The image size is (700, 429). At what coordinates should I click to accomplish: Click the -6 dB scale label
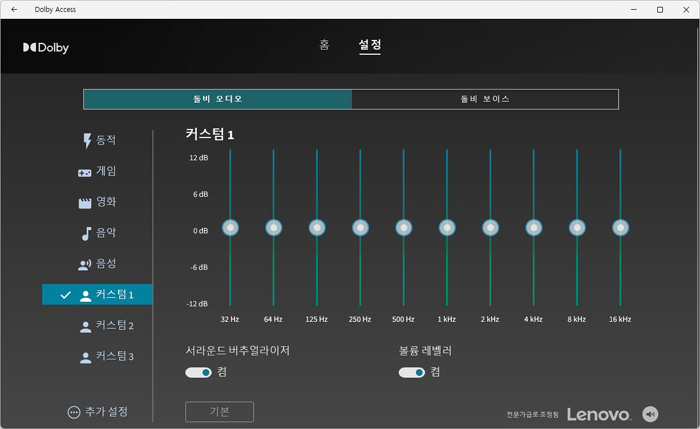click(x=199, y=267)
